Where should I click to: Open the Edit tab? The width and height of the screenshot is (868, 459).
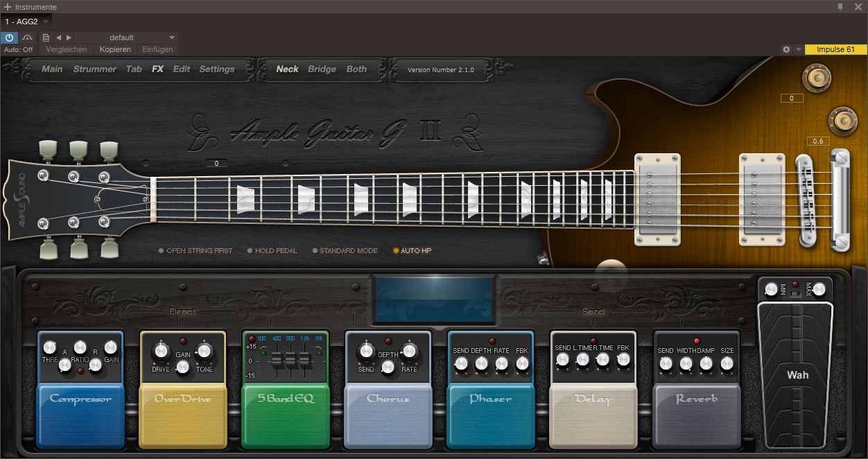tap(182, 69)
